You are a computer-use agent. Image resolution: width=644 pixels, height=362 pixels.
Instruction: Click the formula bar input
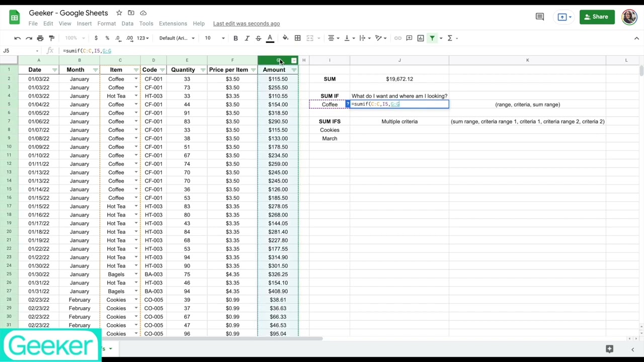[x=352, y=51]
